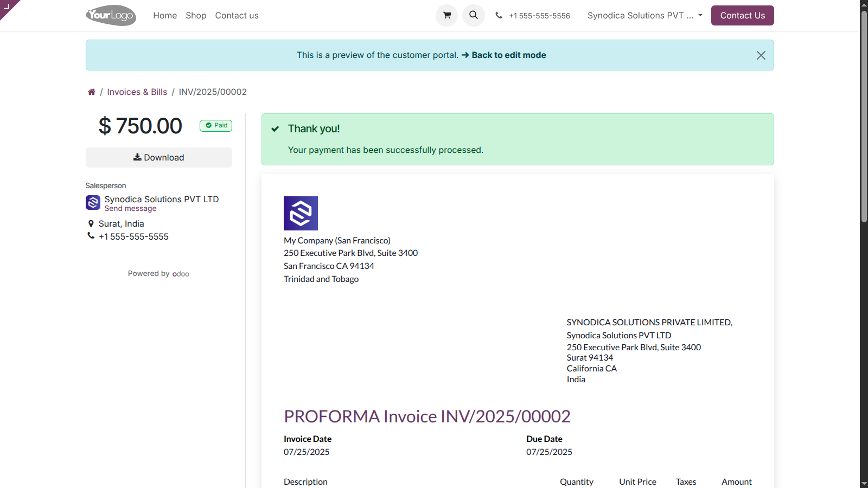The width and height of the screenshot is (868, 488).
Task: Click the $ 750.00 amount text
Action: pyautogui.click(x=140, y=126)
